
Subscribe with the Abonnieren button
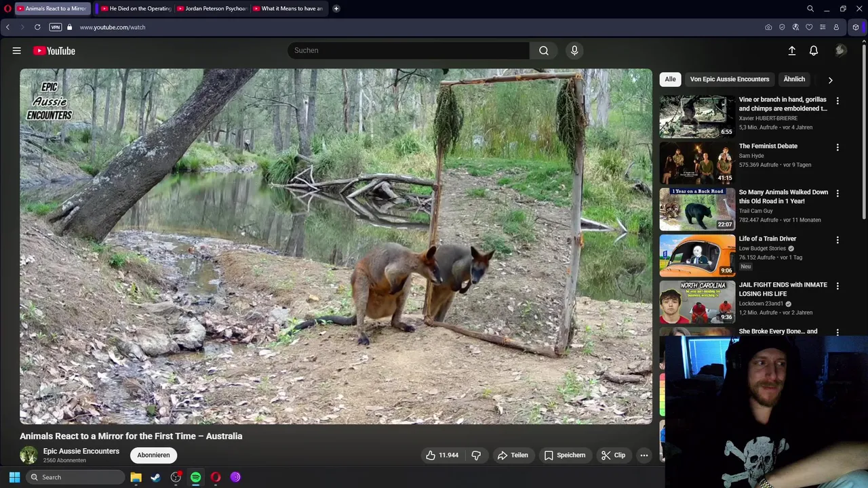[154, 455]
